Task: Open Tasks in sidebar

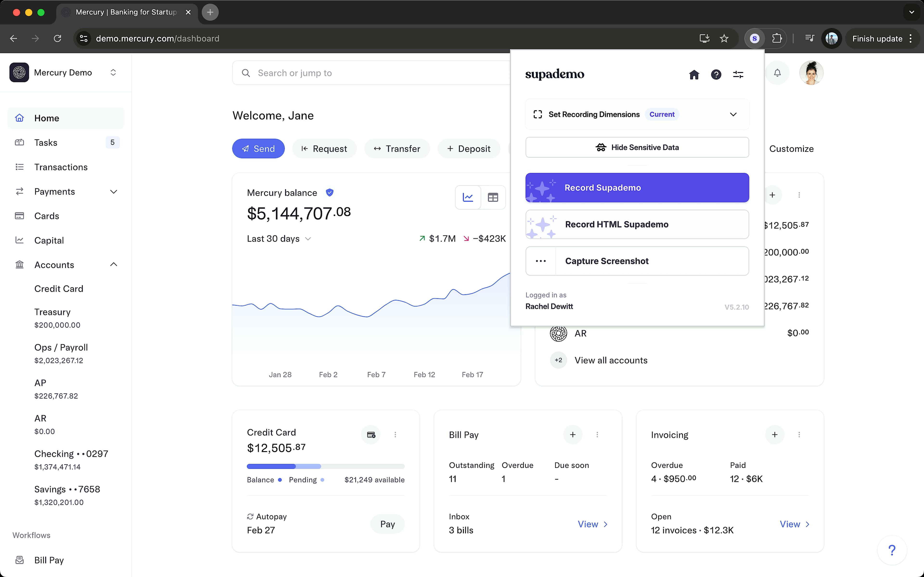Action: (66, 142)
